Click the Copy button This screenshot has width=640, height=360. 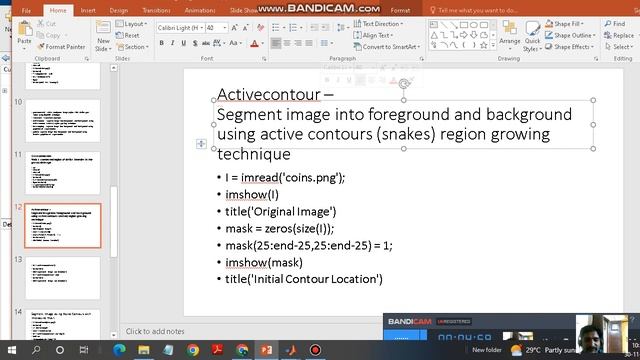[48, 36]
